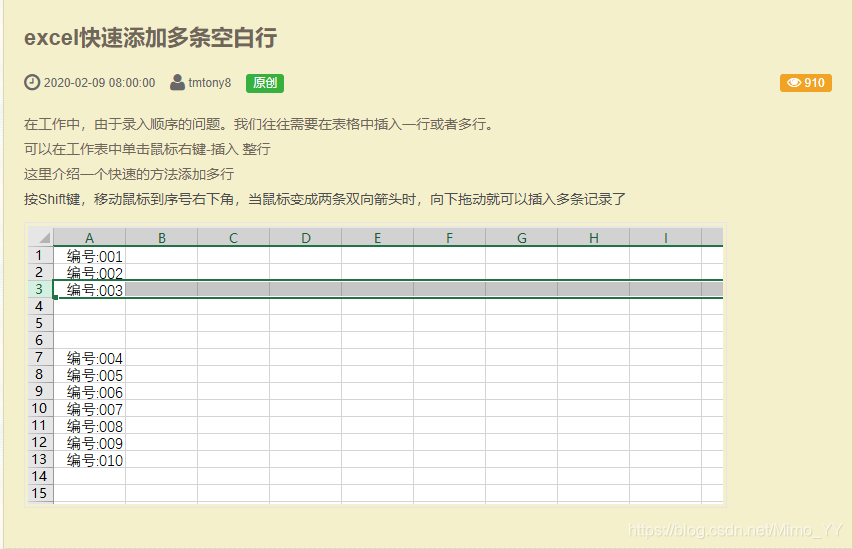Select column D header

[306, 237]
